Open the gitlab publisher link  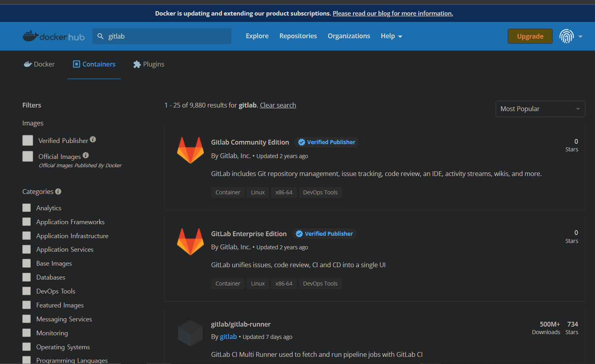[228, 337]
